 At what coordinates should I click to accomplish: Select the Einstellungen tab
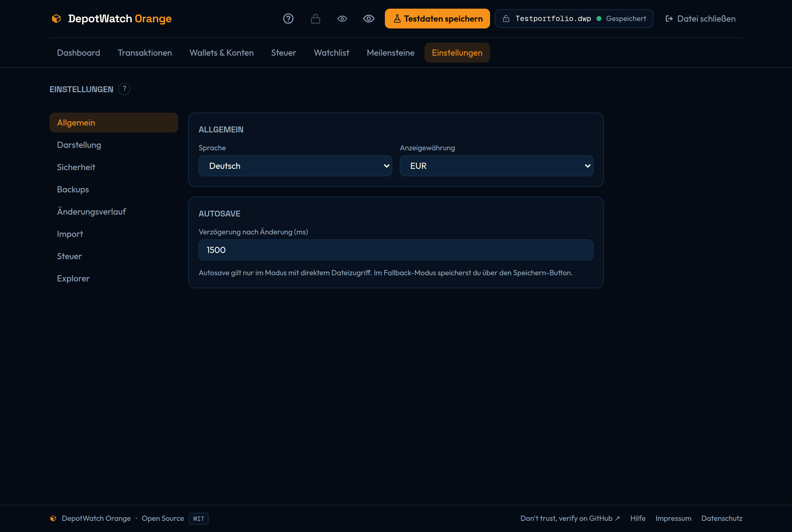coord(457,53)
